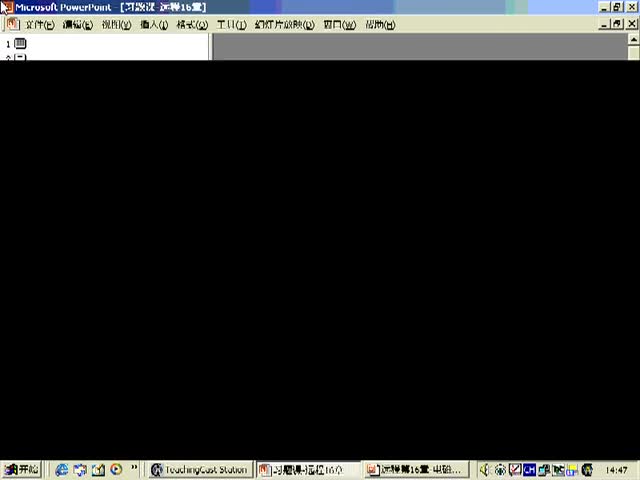This screenshot has height=480, width=640.
Task: Switch to the active PowerPoint 习题课 taskbar button
Action: click(309, 470)
